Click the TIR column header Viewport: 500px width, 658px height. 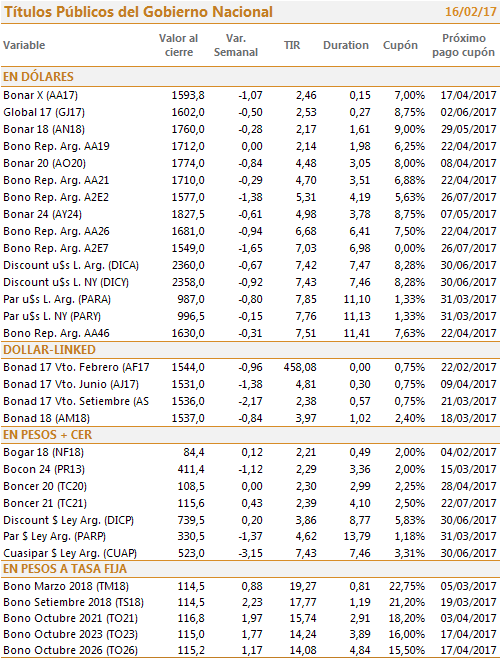[x=292, y=45]
